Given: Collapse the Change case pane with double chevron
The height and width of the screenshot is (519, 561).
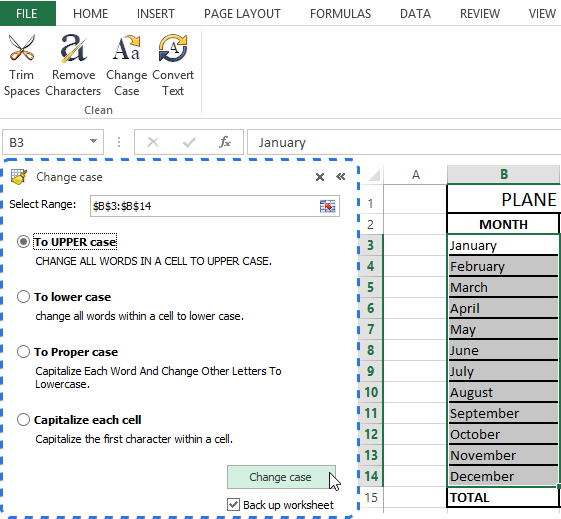Looking at the screenshot, I should tap(341, 176).
